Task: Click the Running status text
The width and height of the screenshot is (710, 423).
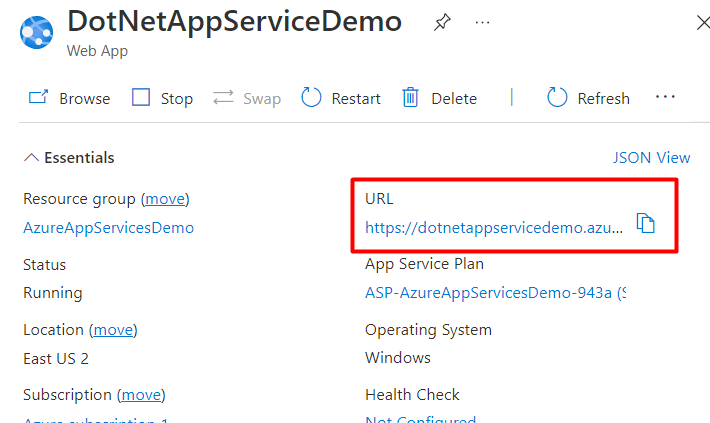Action: coord(53,293)
